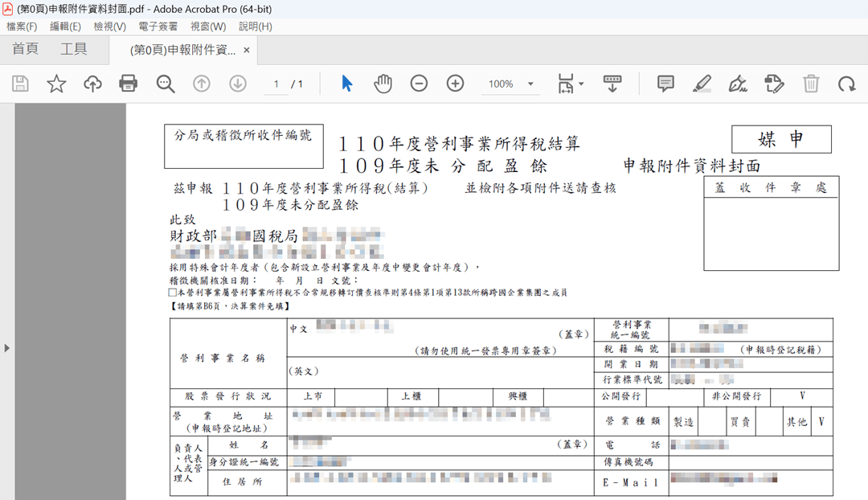Close the (第0頁)申報附件資 document tab
The width and height of the screenshot is (868, 500).
click(247, 51)
